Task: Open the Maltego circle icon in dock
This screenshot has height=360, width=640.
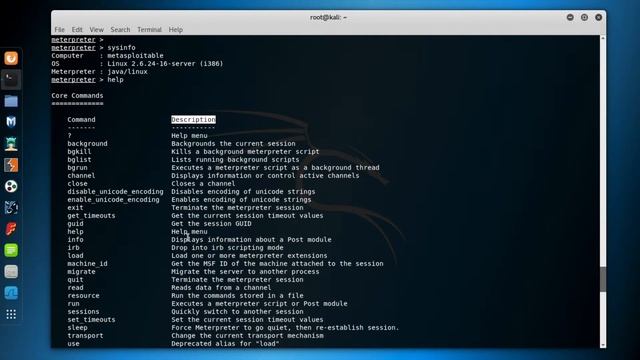Action: click(x=11, y=187)
